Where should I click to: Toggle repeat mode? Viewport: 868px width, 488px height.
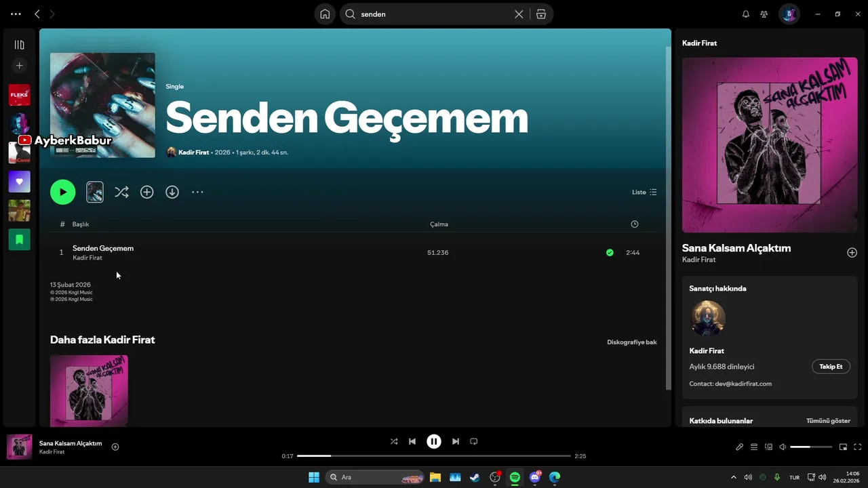point(474,441)
